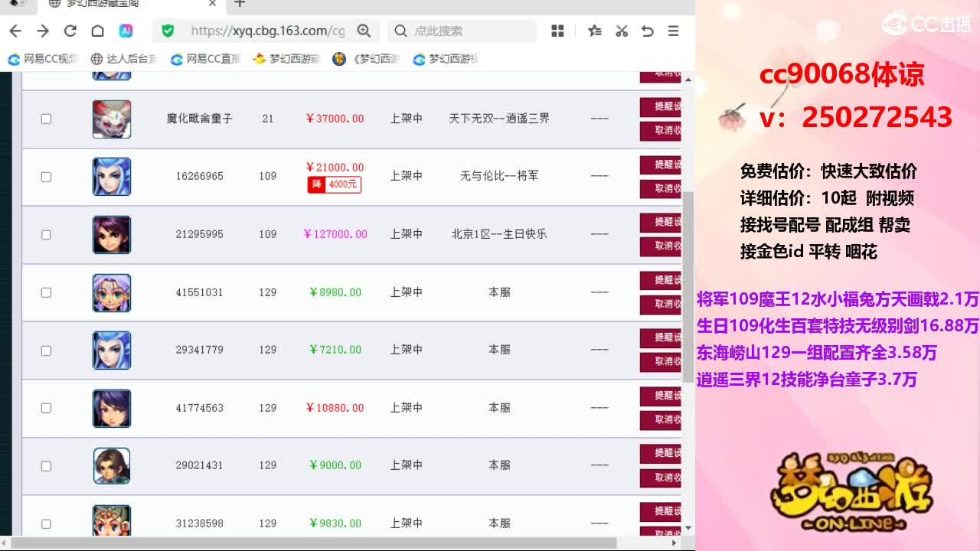The image size is (980, 551).
Task: Open the avatar of character 41551031
Action: click(x=112, y=292)
